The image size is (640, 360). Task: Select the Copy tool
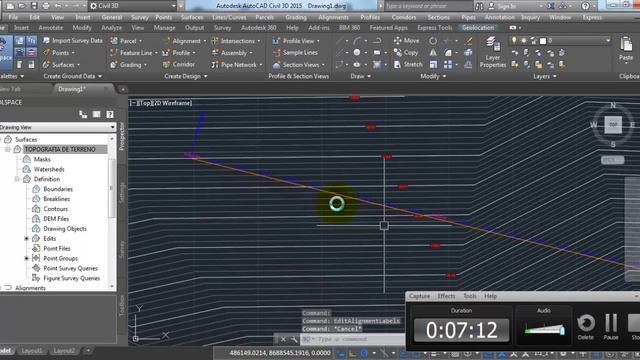coord(406,52)
